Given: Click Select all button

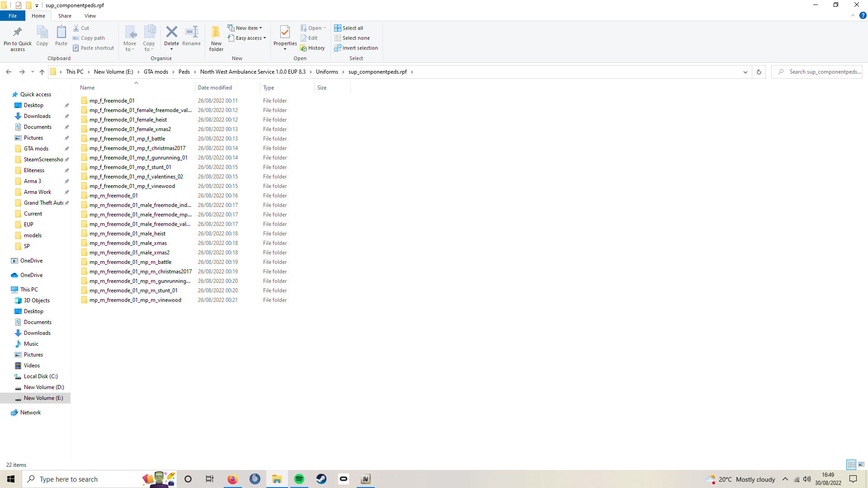Looking at the screenshot, I should [349, 28].
